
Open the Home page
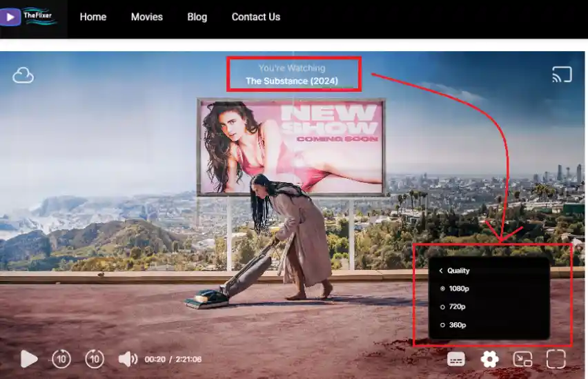[93, 17]
